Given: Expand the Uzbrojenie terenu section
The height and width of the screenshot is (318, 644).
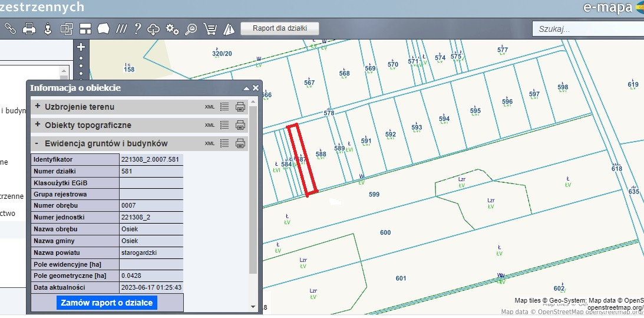Looking at the screenshot, I should pyautogui.click(x=38, y=107).
